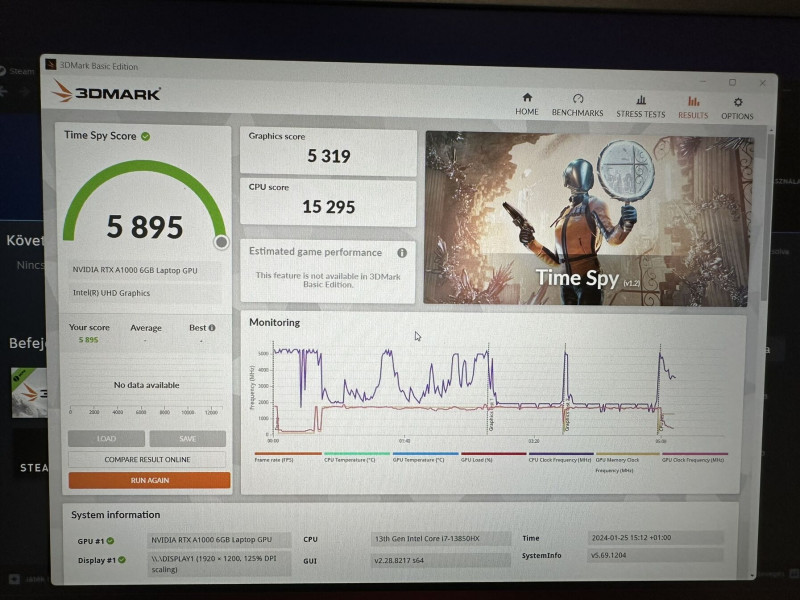Select the OPTIONS menu label

[x=737, y=116]
